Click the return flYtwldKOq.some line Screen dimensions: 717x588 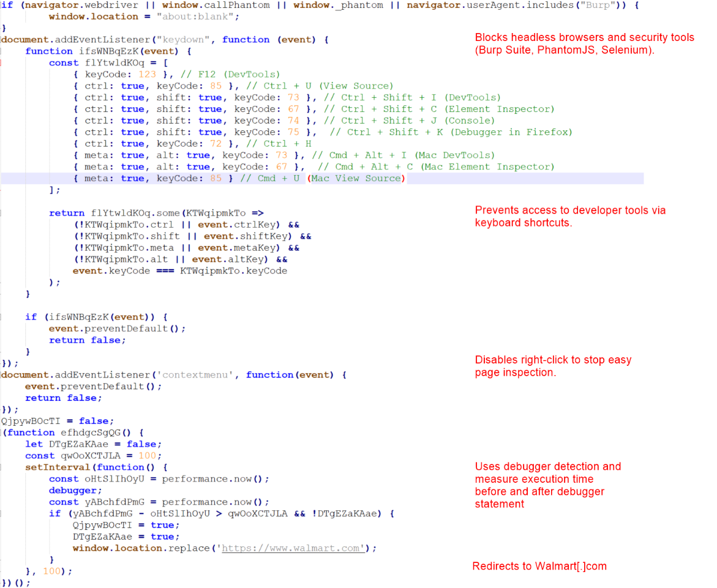tap(156, 214)
